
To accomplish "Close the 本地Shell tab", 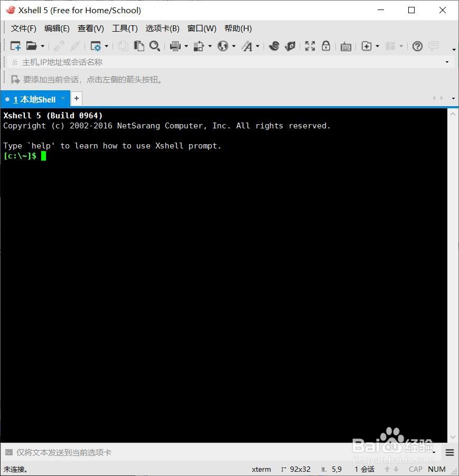I will [63, 98].
